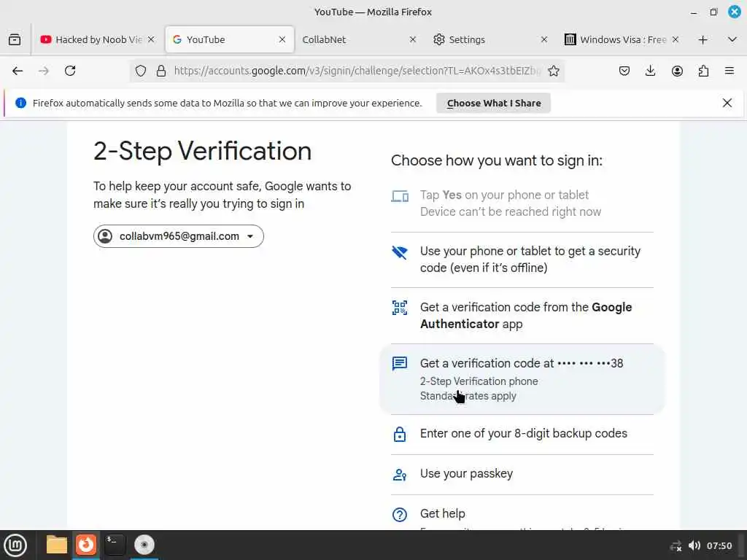Switch to Hacked by Noob tab
747x560 pixels.
[98, 39]
